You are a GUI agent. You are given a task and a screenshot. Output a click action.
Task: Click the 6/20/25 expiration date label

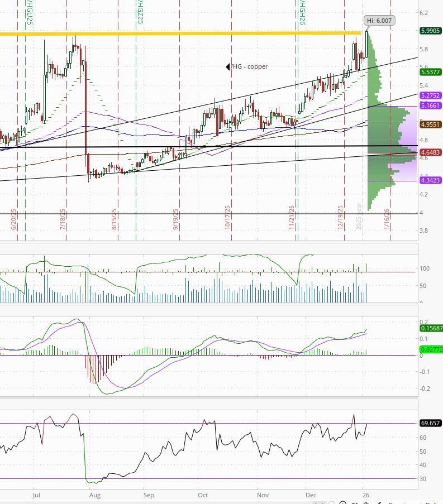point(13,219)
